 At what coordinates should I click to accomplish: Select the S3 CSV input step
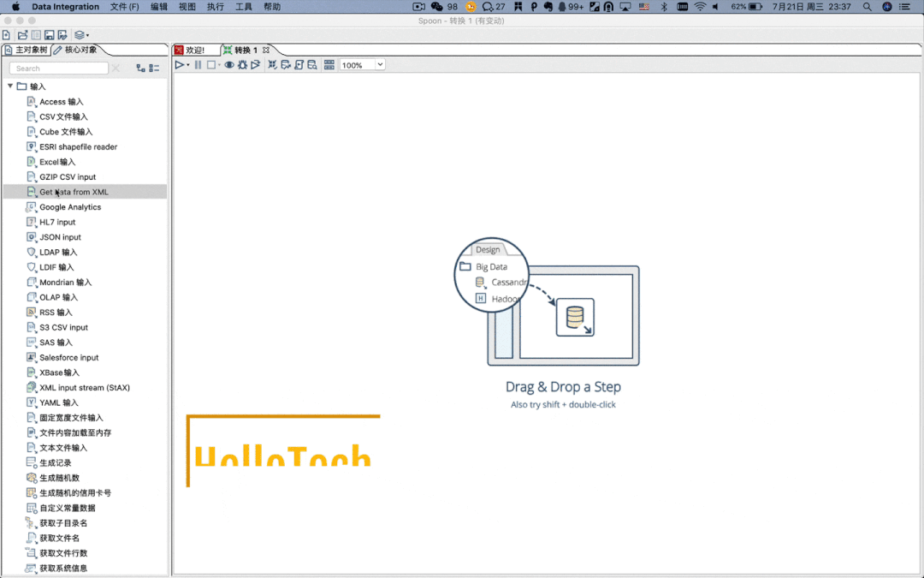click(x=63, y=327)
